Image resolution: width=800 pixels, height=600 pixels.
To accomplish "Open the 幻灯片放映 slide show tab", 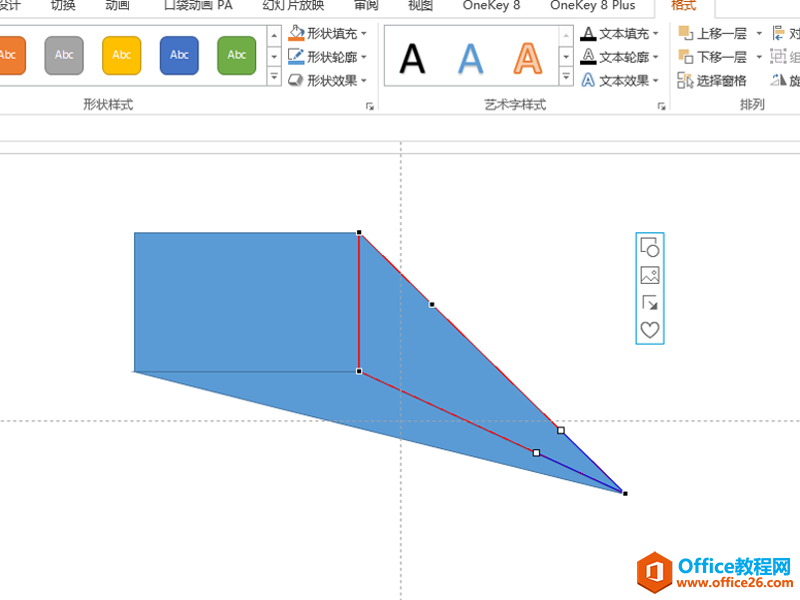I will pyautogui.click(x=293, y=5).
